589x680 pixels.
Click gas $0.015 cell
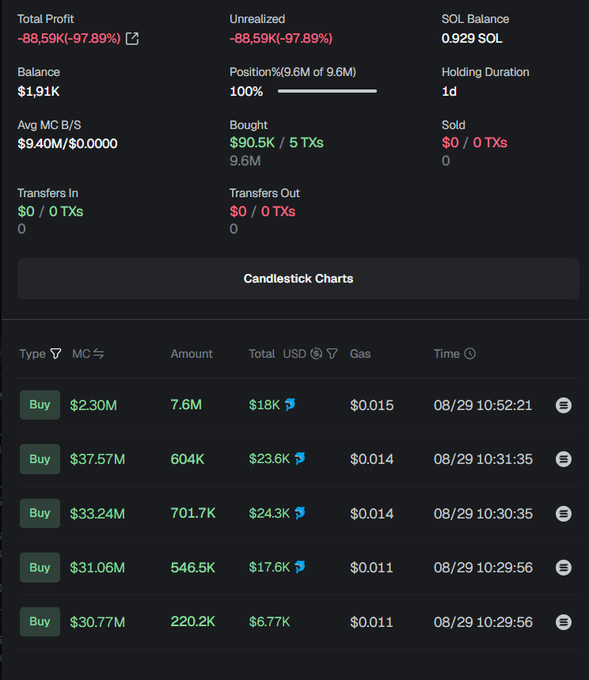372,405
